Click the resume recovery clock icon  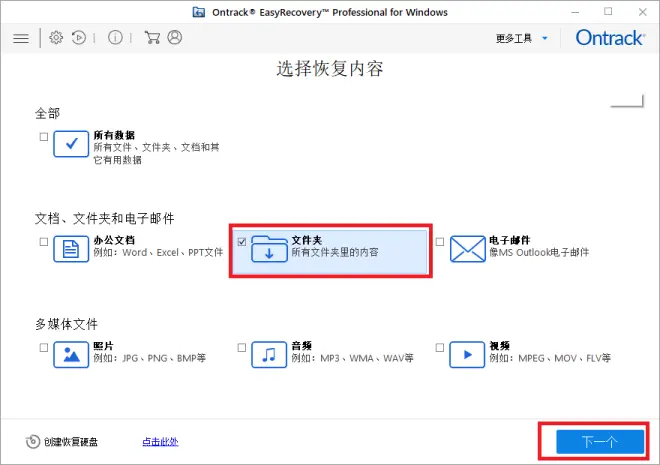pos(79,38)
